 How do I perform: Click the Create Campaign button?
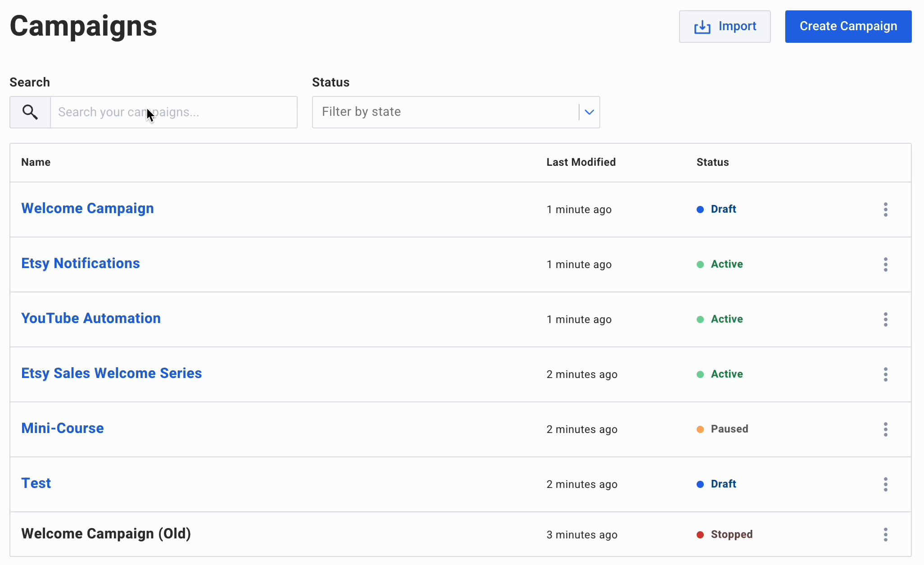[848, 27]
